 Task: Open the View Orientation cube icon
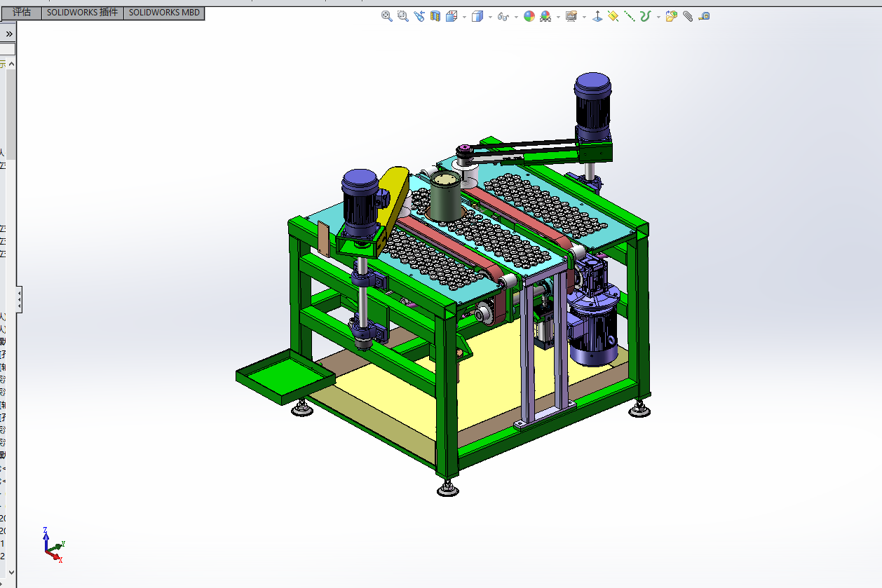[x=452, y=16]
